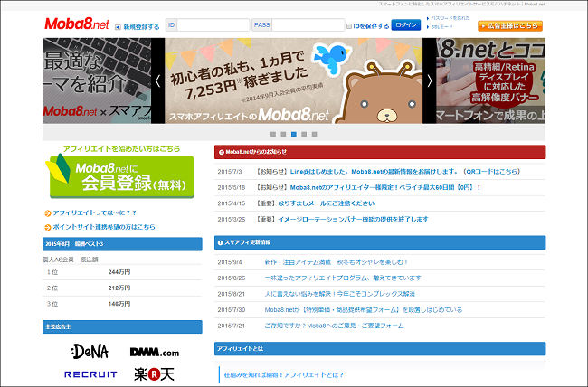Click the RECRUIT advertiser logo
The height and width of the screenshot is (387, 588).
pos(90,374)
